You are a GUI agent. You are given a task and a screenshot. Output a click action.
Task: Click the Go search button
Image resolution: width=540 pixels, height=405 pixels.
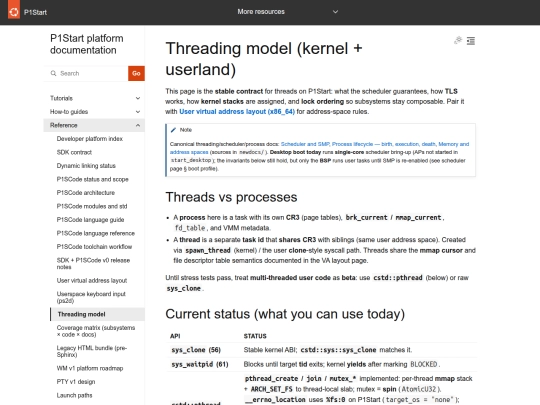(136, 73)
